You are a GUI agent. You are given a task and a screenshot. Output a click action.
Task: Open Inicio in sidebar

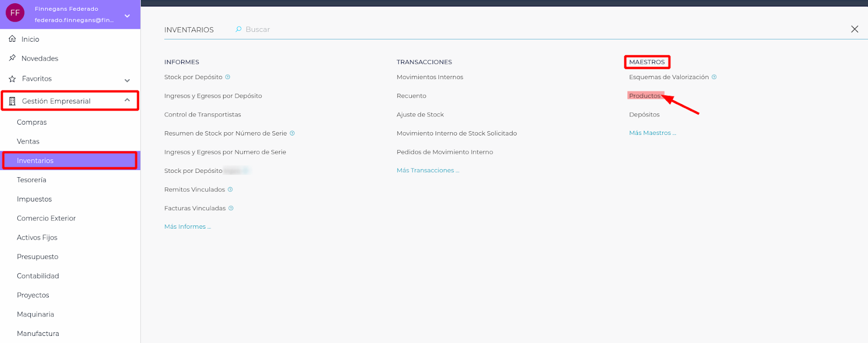click(x=30, y=39)
